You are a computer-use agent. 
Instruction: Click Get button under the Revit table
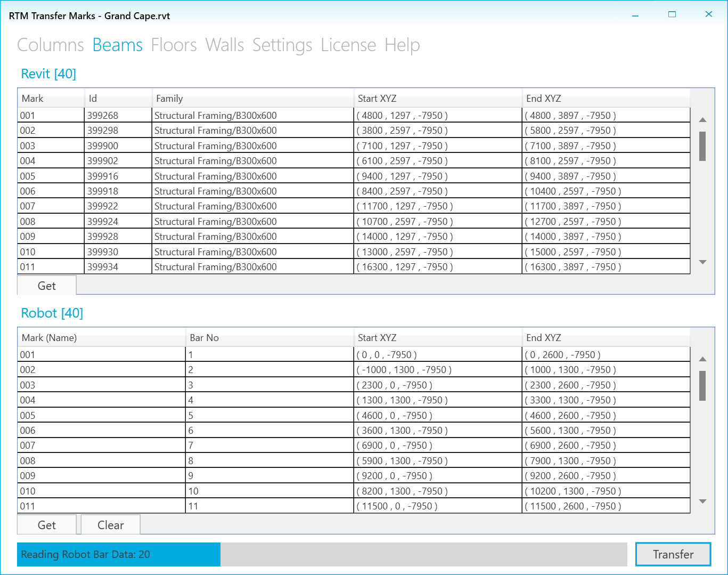tap(47, 286)
